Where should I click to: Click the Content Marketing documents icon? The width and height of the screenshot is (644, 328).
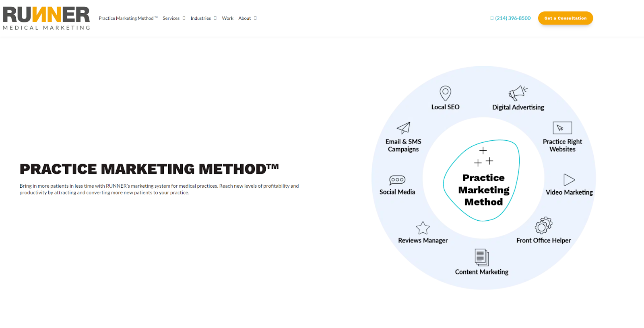[x=481, y=257]
